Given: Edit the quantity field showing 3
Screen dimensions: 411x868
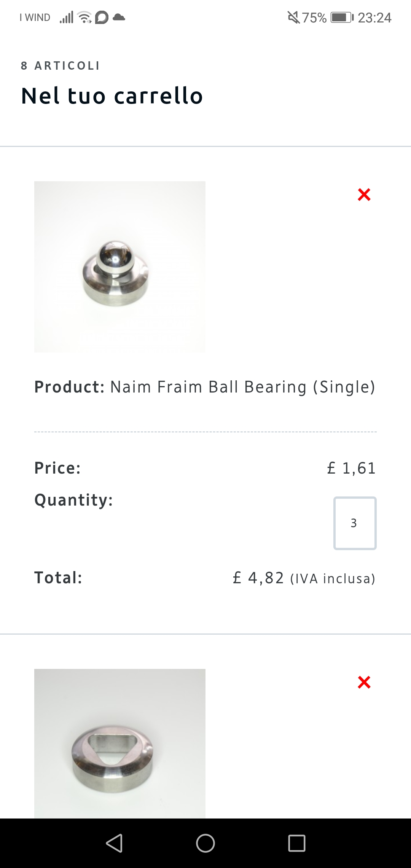Looking at the screenshot, I should click(x=355, y=523).
